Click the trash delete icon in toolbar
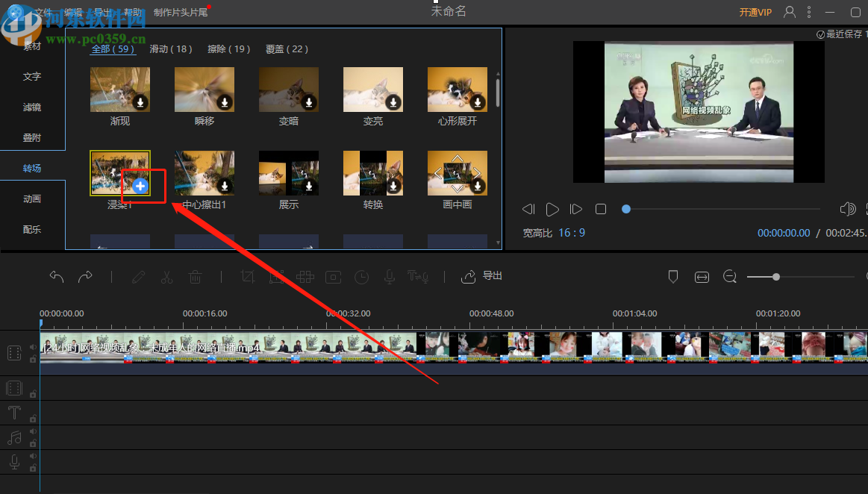The width and height of the screenshot is (868, 494). point(195,277)
